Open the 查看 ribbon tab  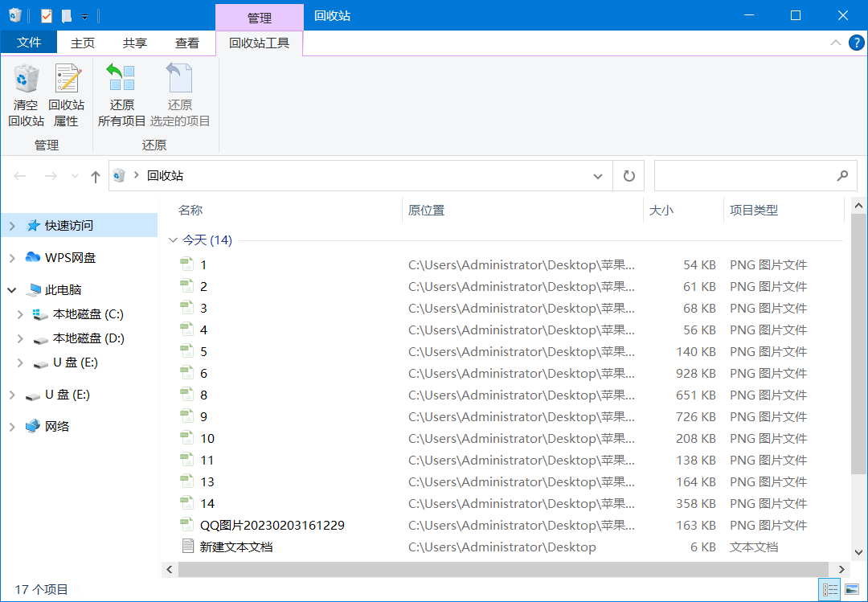pyautogui.click(x=187, y=43)
